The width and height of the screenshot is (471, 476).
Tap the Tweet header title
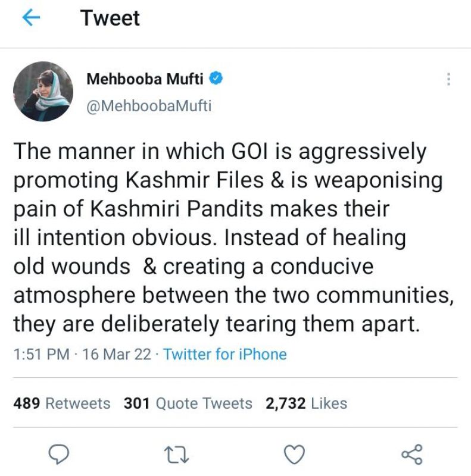pos(110,18)
